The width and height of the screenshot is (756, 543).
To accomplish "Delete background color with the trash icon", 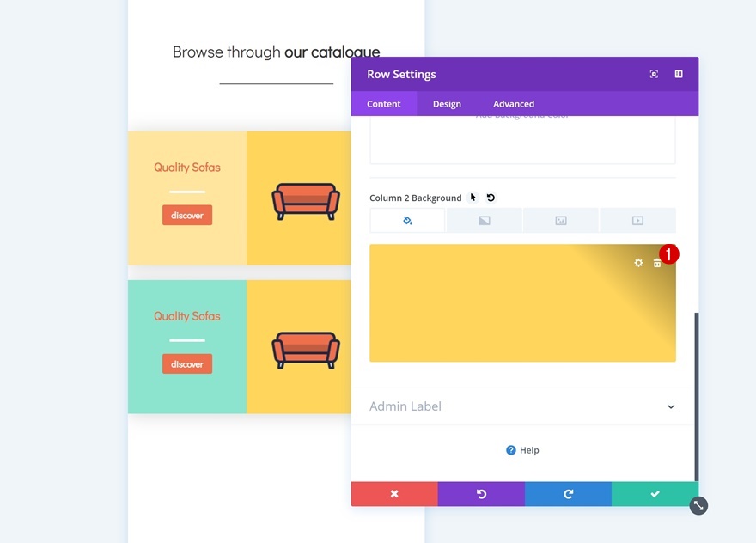I will click(x=656, y=263).
